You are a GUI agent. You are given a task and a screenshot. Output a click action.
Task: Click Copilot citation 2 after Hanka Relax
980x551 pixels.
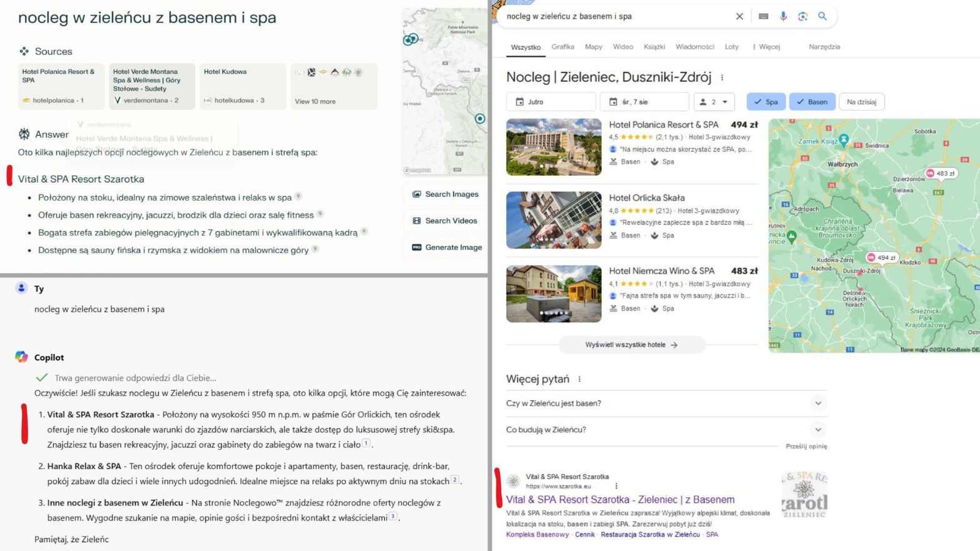(x=455, y=480)
